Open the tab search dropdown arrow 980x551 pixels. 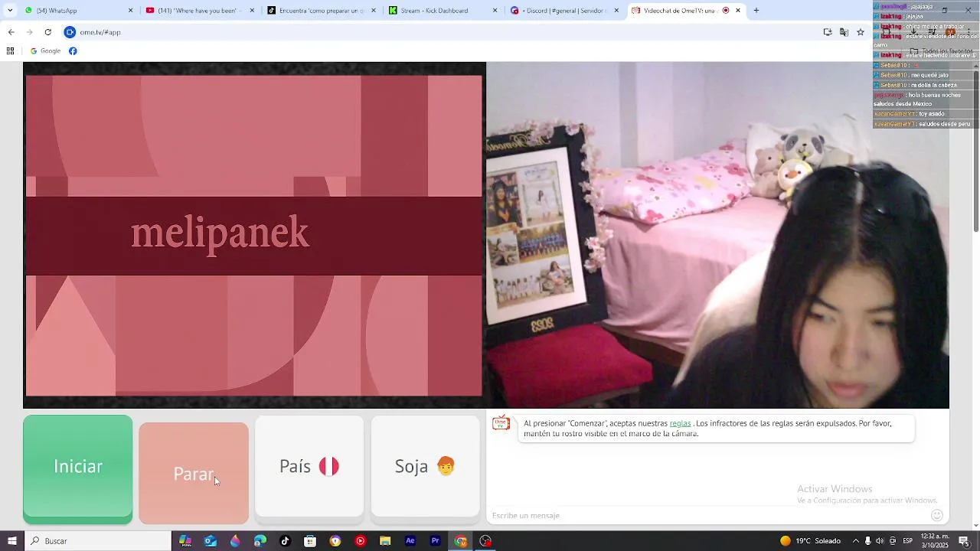[9, 11]
